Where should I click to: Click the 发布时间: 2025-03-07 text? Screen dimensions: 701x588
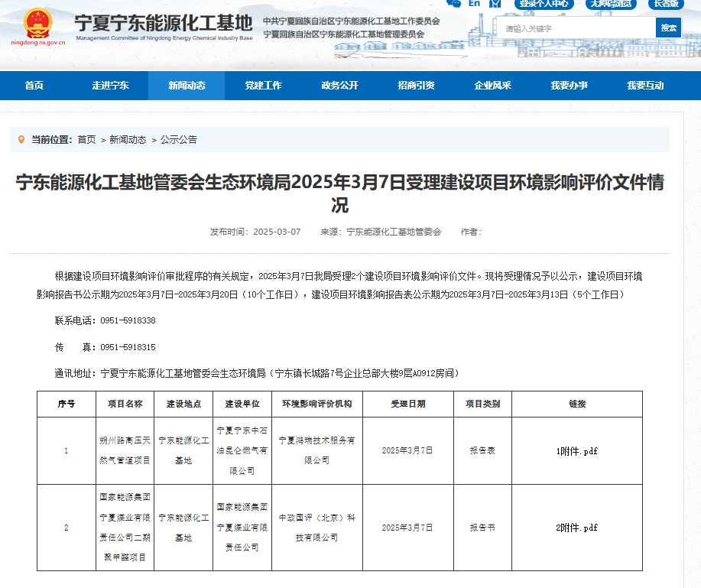click(x=255, y=232)
